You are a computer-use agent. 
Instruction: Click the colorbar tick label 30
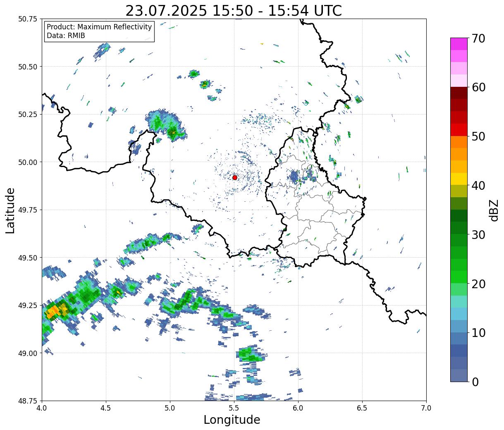(479, 235)
